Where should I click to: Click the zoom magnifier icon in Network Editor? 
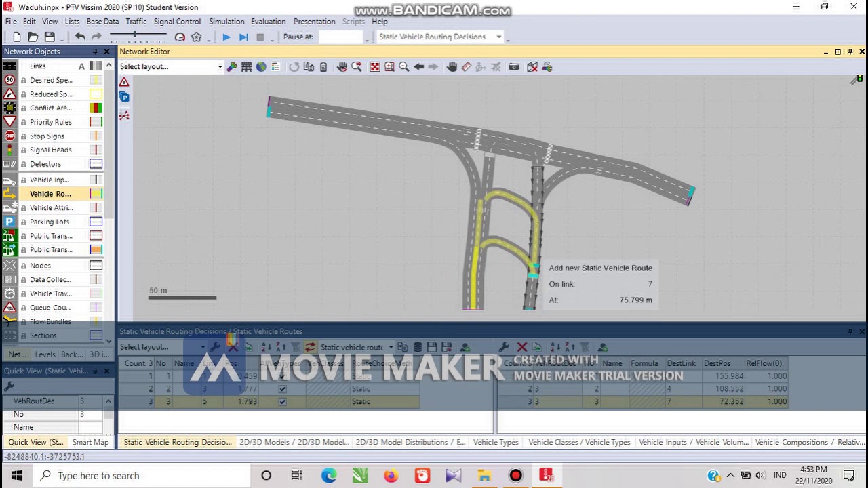tap(404, 66)
